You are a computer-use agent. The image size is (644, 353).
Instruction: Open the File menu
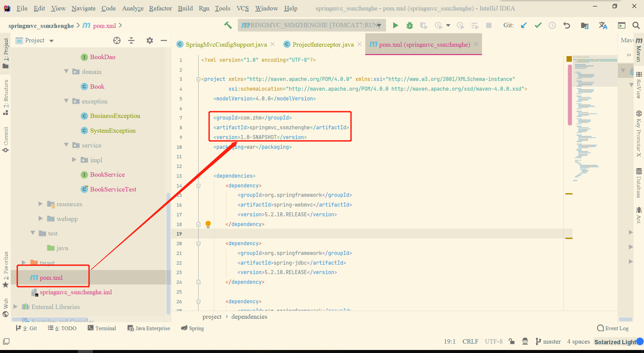tap(22, 8)
